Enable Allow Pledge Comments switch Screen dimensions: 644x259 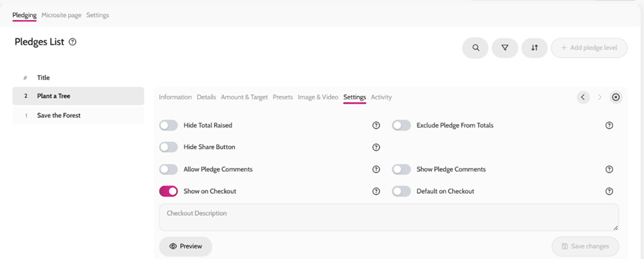[169, 169]
